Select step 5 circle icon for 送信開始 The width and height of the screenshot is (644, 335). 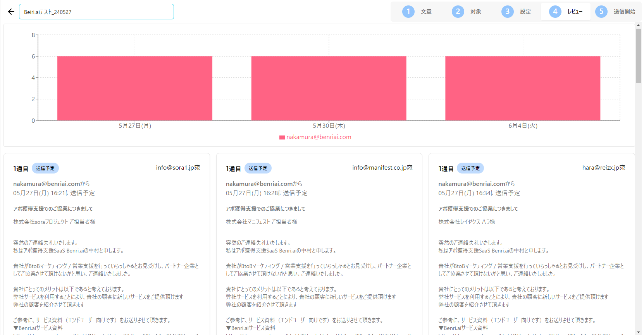tap(601, 12)
